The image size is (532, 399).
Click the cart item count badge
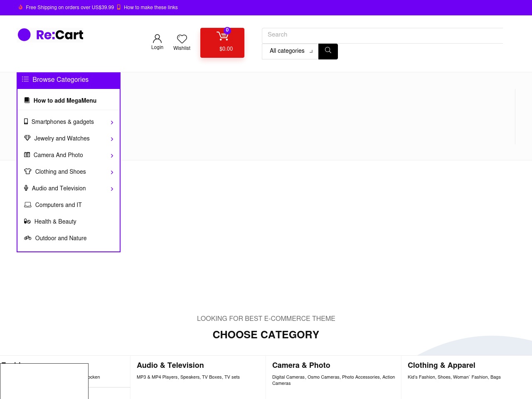coord(227,30)
